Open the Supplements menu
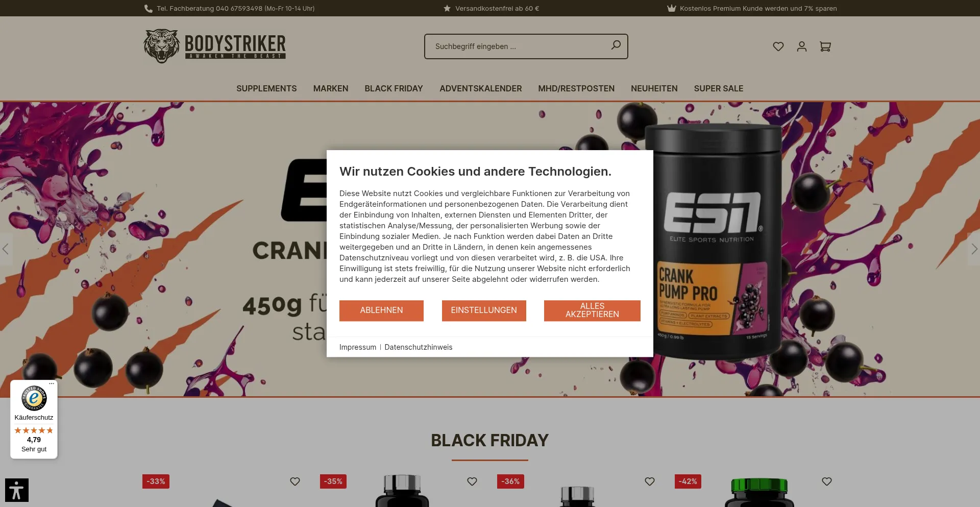Screen dimensions: 980x507 click(x=266, y=88)
